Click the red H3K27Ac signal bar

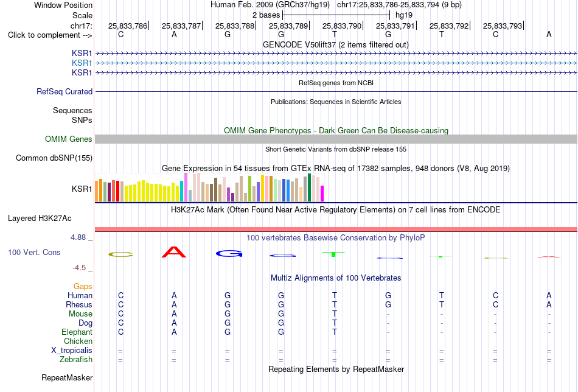coord(336,229)
